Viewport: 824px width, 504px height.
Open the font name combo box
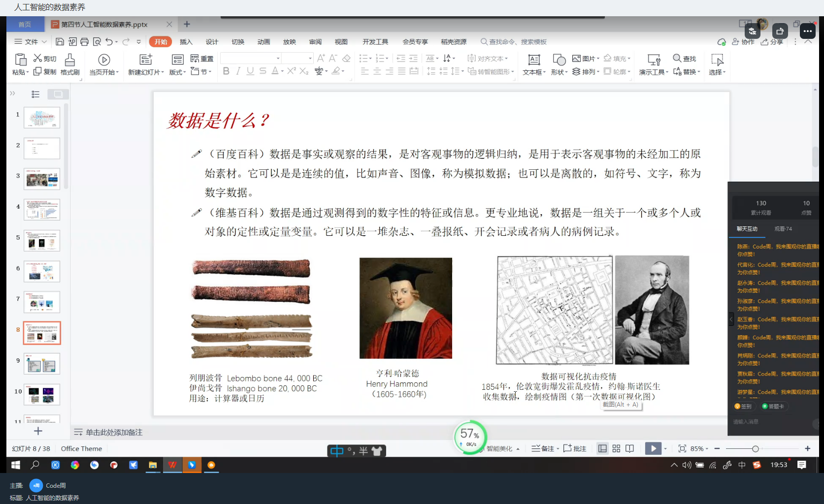click(x=251, y=58)
